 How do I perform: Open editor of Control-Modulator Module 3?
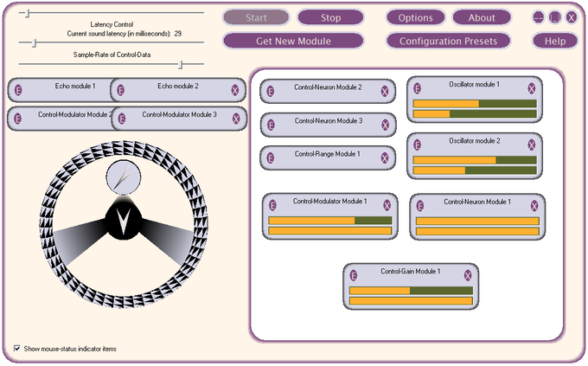[122, 119]
